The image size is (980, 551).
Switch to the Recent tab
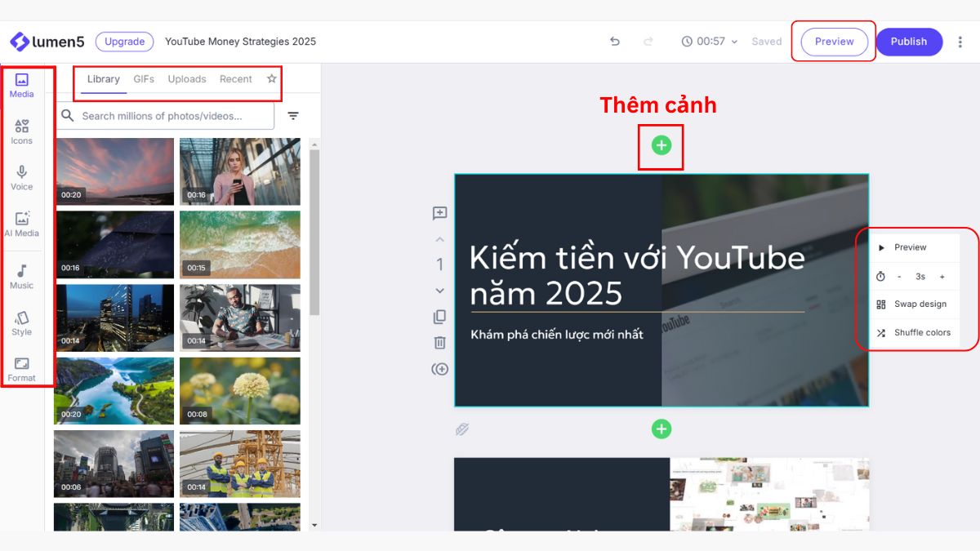pos(236,79)
